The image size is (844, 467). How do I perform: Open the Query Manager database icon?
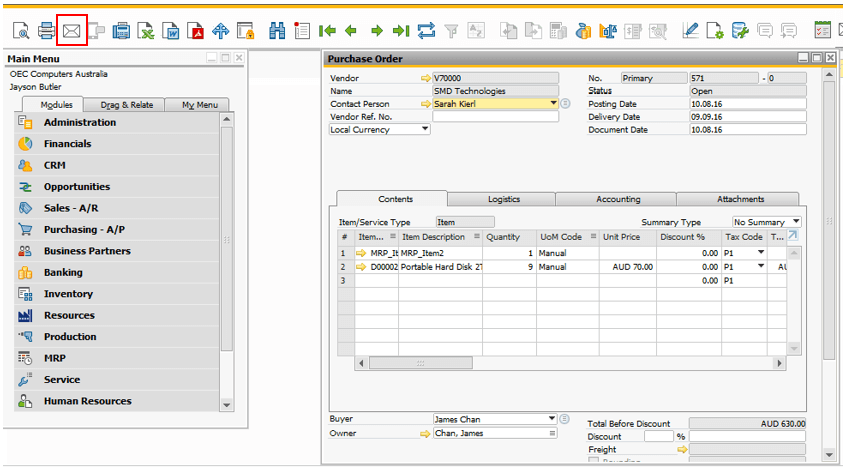(740, 31)
